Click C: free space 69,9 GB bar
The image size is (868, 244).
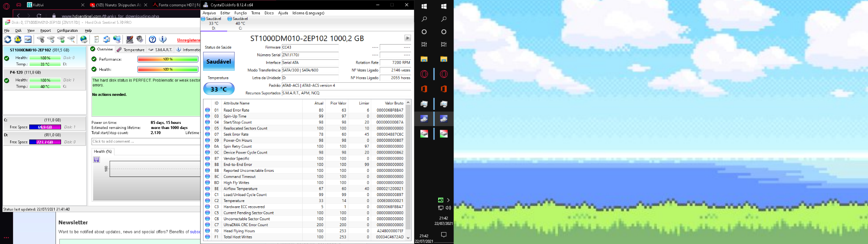45,127
